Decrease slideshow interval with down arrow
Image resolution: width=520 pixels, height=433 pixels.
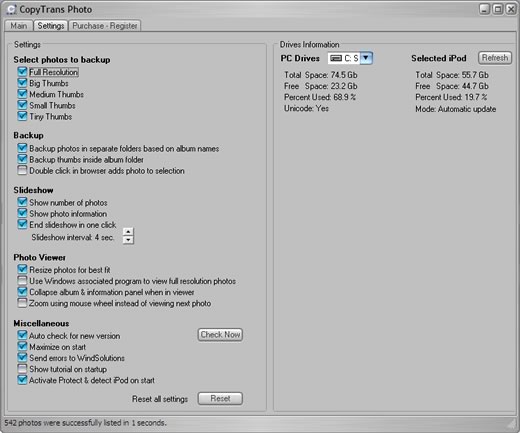[x=128, y=240]
